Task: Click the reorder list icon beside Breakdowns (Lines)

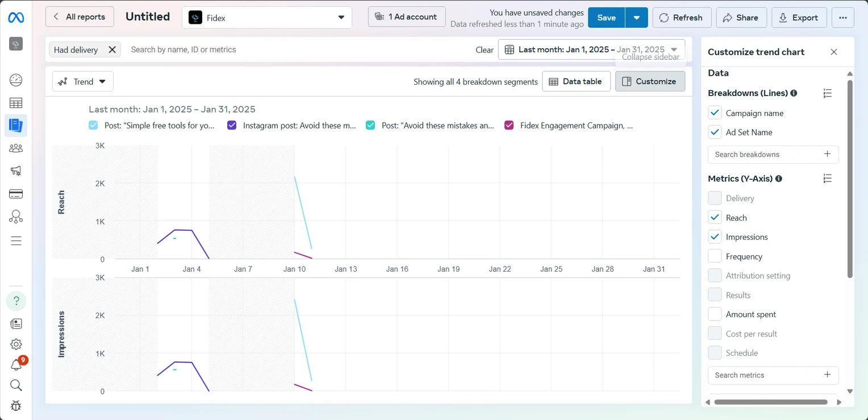Action: coord(828,93)
